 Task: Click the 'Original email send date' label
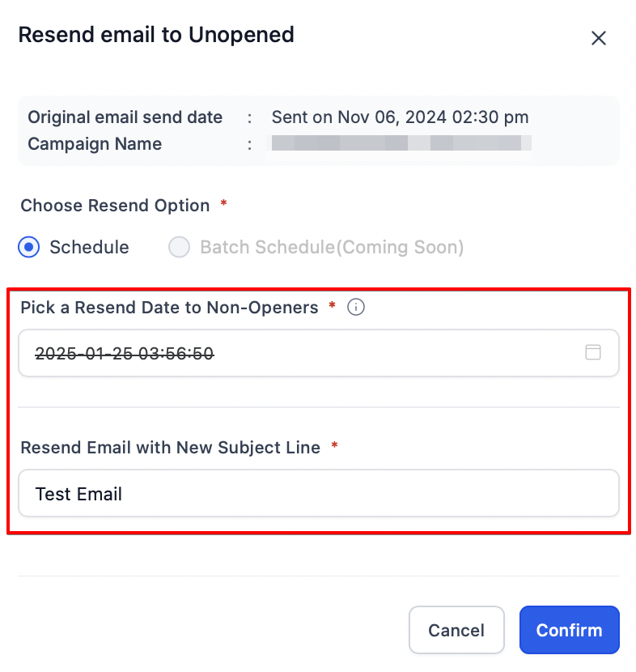pyautogui.click(x=125, y=117)
